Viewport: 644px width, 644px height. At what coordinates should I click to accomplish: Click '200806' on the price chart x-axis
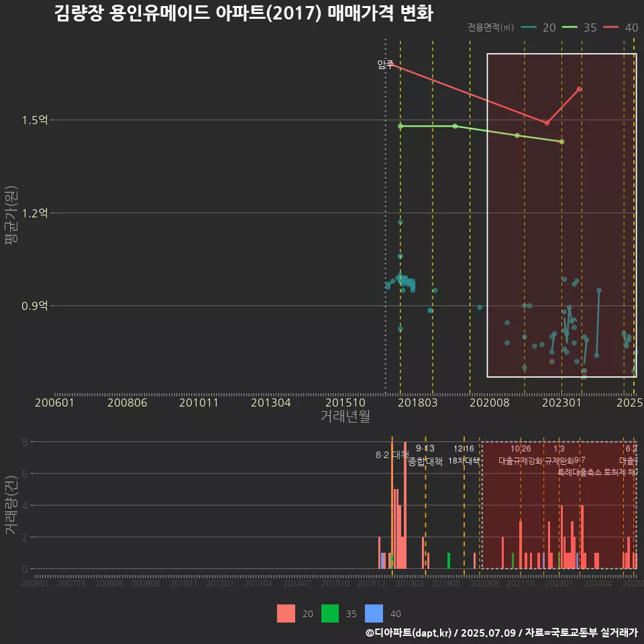127,402
